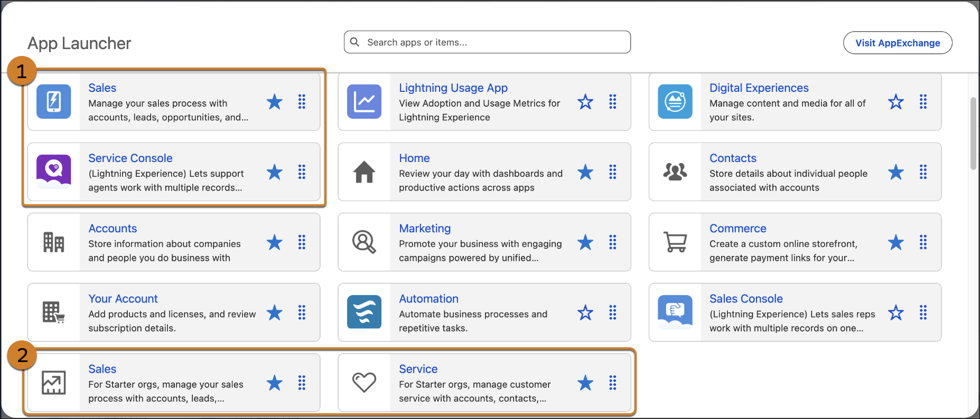
Task: Open the Home link
Action: pyautogui.click(x=414, y=158)
